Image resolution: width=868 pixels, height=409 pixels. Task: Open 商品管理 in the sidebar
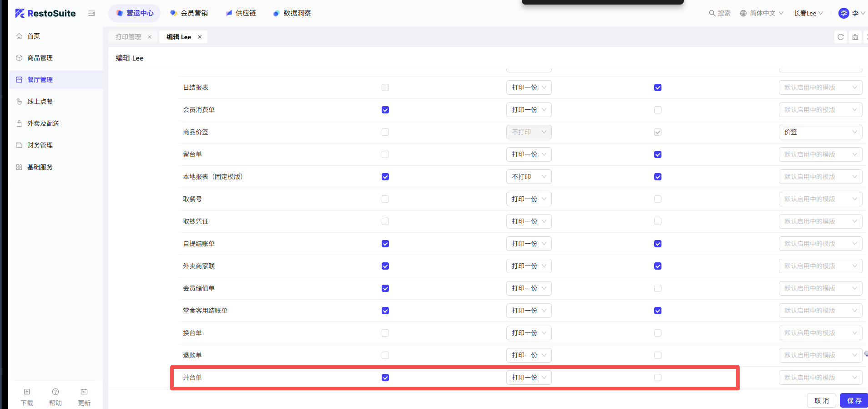pyautogui.click(x=40, y=58)
